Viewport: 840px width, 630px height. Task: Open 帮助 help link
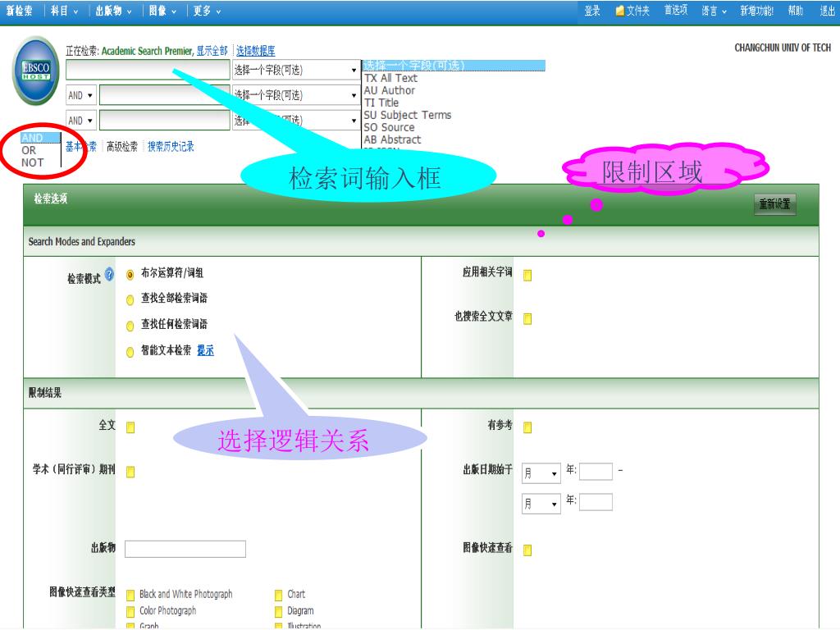(796, 11)
